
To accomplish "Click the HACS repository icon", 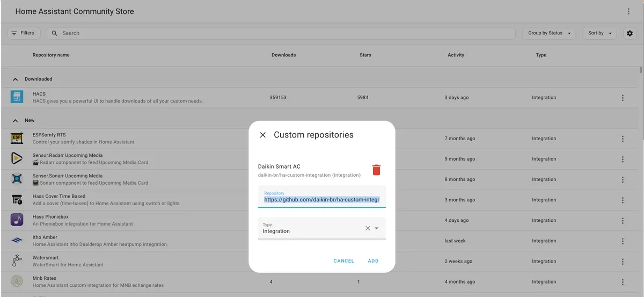I will (x=17, y=97).
